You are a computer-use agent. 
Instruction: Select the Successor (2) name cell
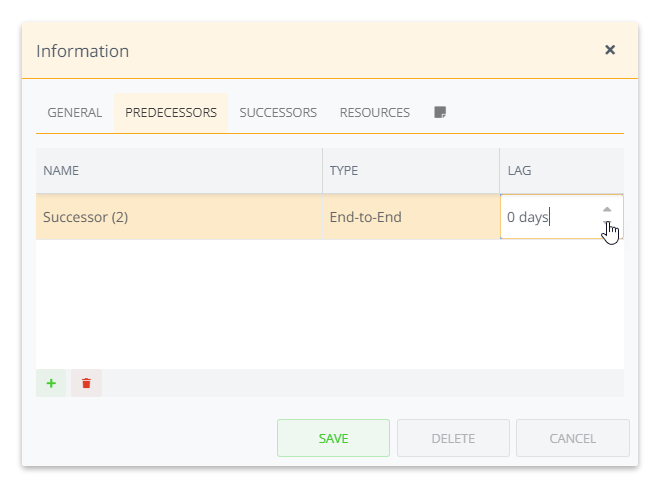pyautogui.click(x=179, y=217)
